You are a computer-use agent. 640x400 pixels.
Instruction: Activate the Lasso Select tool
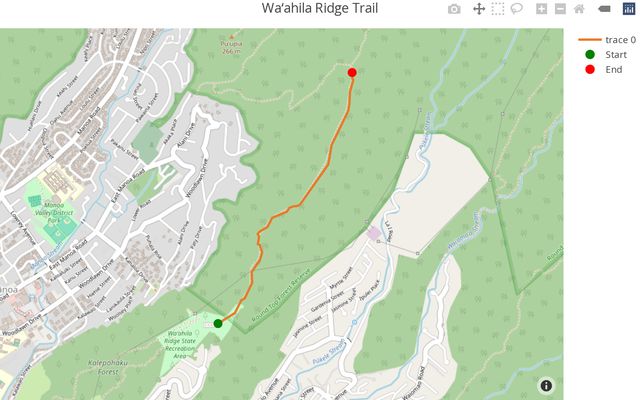pyautogui.click(x=516, y=9)
